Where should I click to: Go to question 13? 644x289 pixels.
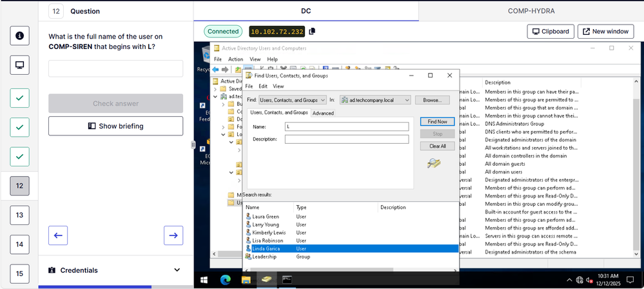tap(19, 215)
